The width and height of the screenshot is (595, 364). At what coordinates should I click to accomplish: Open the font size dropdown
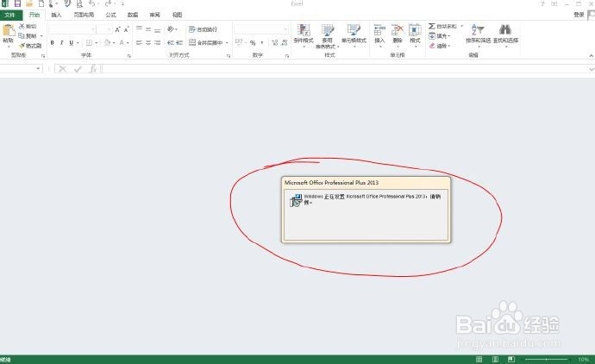click(110, 29)
